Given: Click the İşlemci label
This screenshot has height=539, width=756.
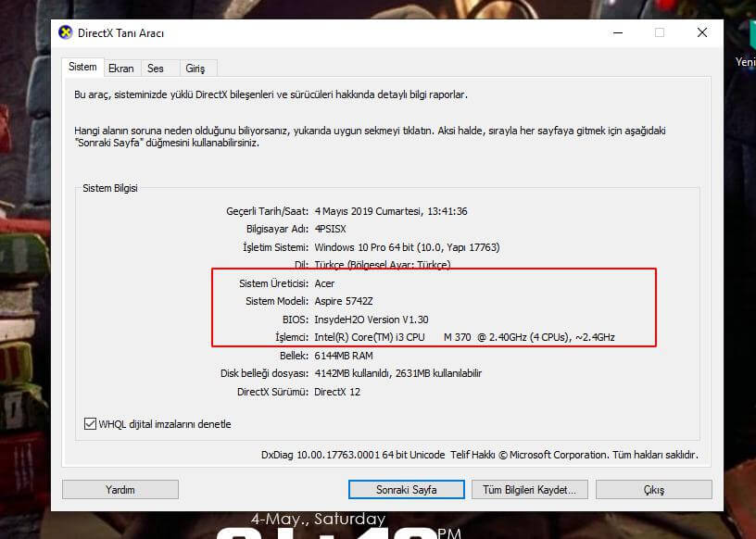Looking at the screenshot, I should (292, 337).
